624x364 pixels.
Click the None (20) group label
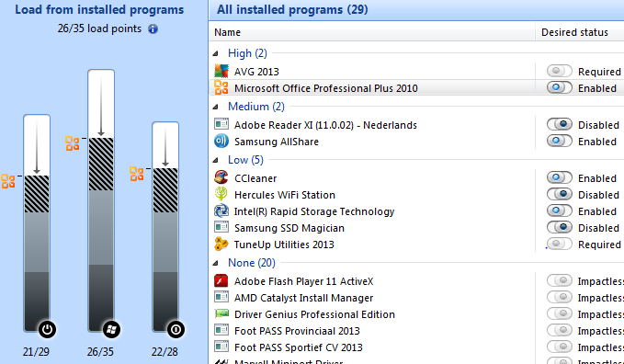252,263
